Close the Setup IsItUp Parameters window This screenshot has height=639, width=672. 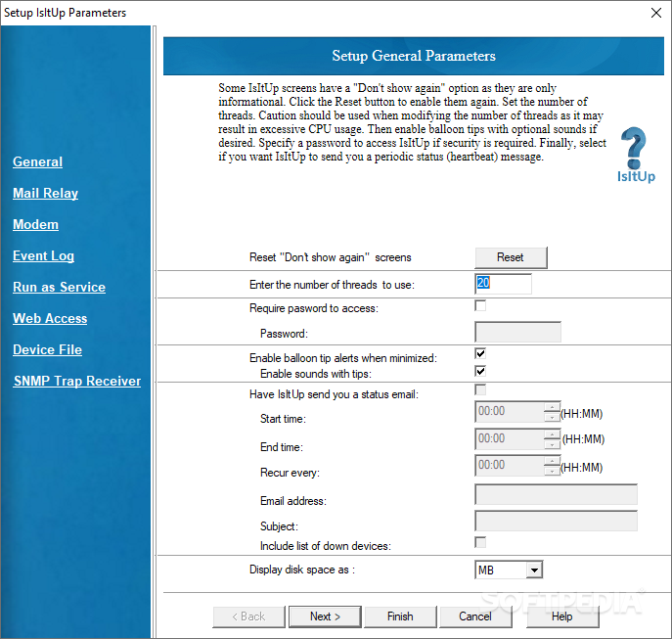pos(656,13)
